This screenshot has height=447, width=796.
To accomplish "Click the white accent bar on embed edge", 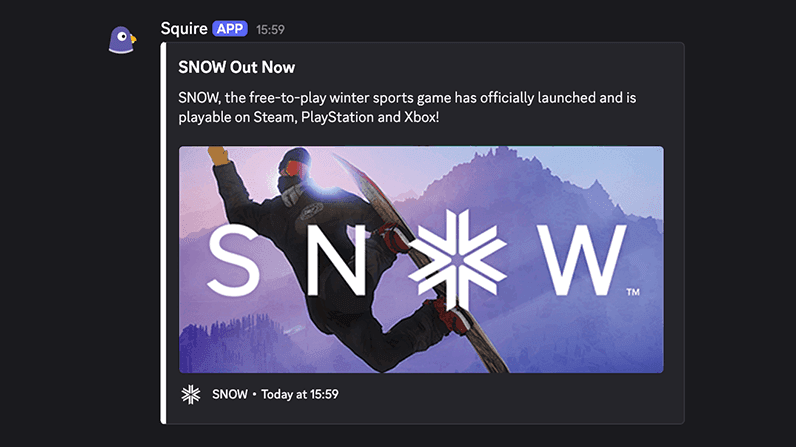I will 163,233.
